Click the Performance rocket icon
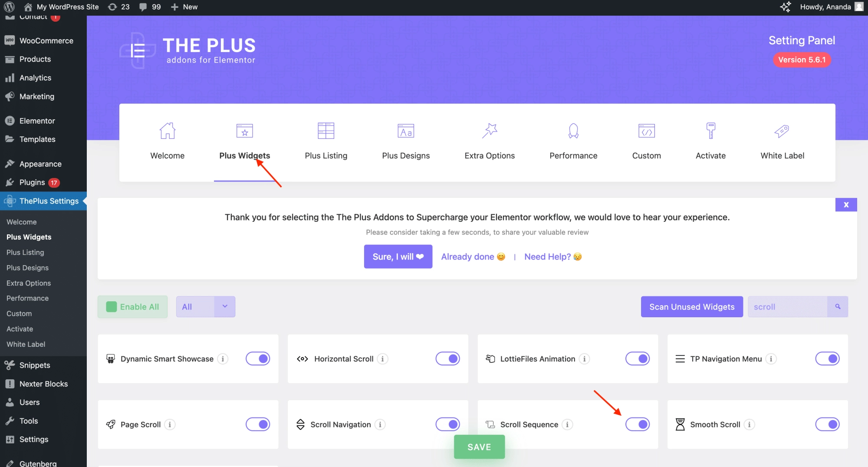The width and height of the screenshot is (868, 467). click(x=573, y=131)
